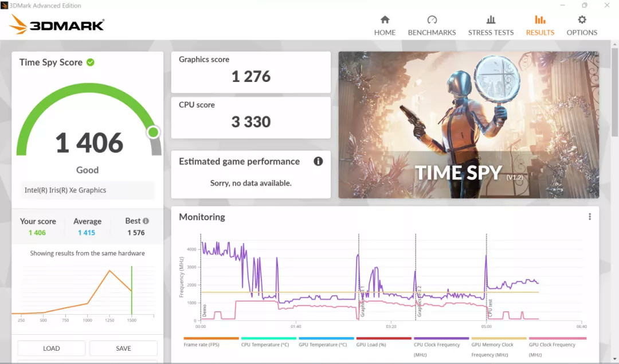
Task: Toggle CPU Clock Frequency legend item
Action: (x=441, y=347)
